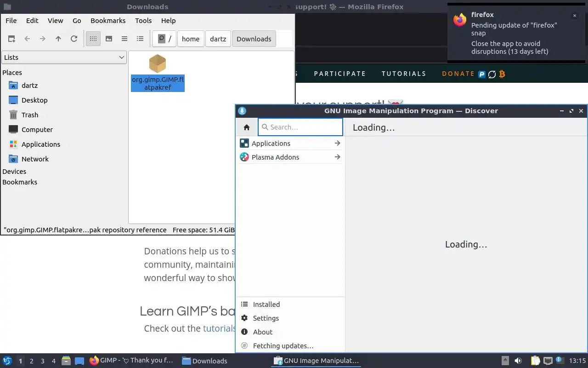Screen dimensions: 588x368
Task: Click the Places section header
Action: click(x=12, y=73)
